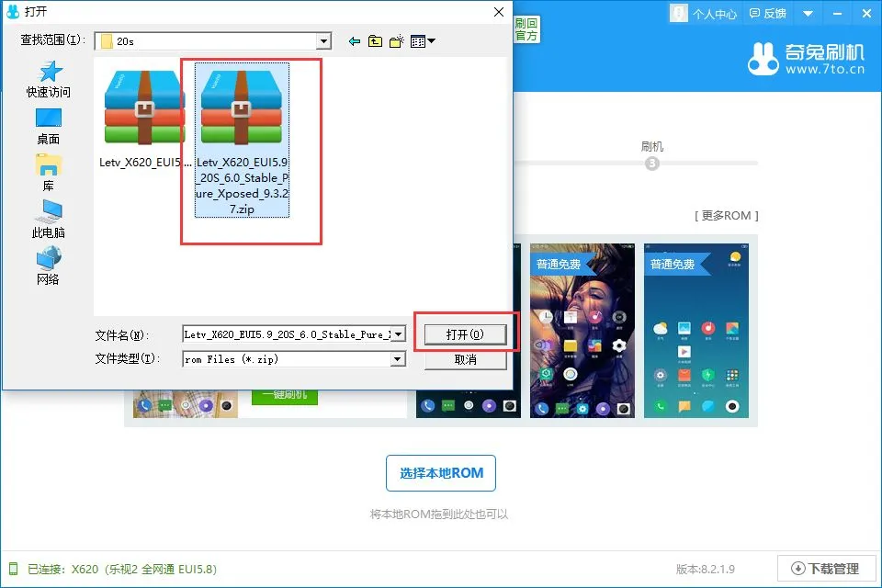The width and height of the screenshot is (882, 588).
Task: Click the 打开 button
Action: [465, 334]
